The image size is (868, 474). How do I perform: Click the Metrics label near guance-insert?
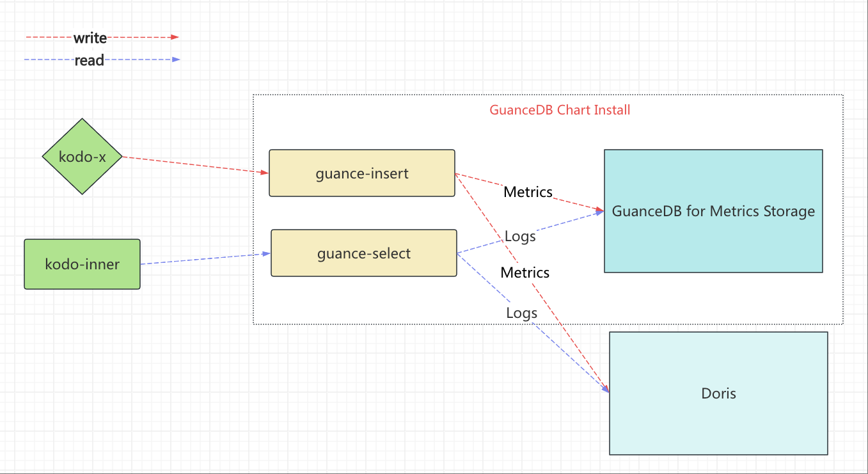click(x=528, y=192)
